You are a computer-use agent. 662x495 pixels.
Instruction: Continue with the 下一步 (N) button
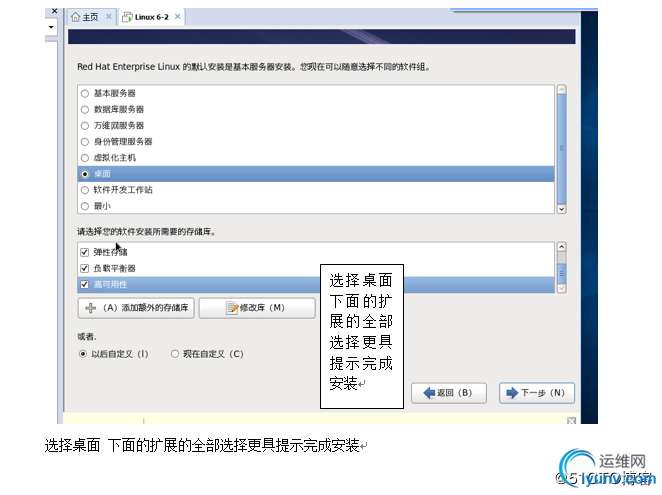pyautogui.click(x=537, y=393)
